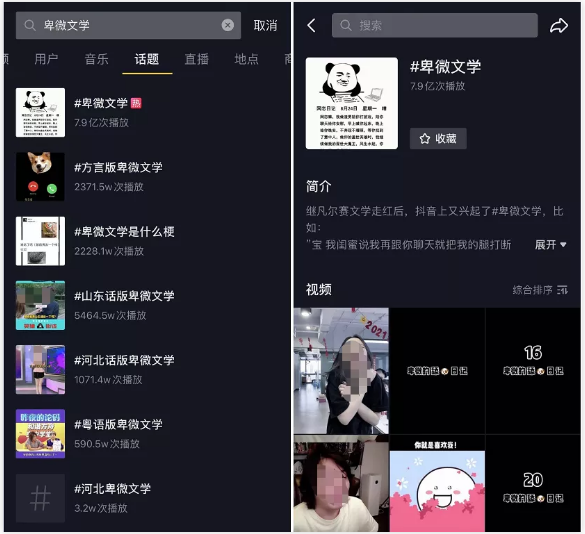Viewport: 585px width, 534px height.
Task: Click the red 热 badge beside #卑微文学
Action: 136,103
